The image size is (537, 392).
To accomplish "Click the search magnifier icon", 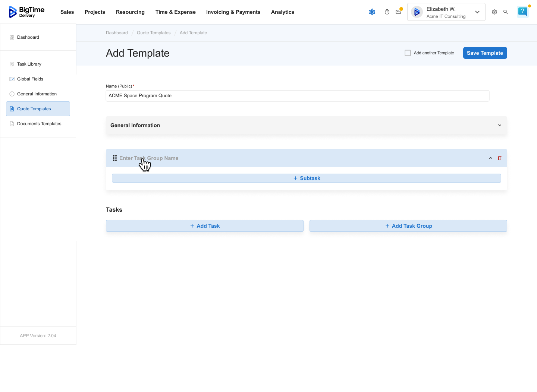I will 506,12.
